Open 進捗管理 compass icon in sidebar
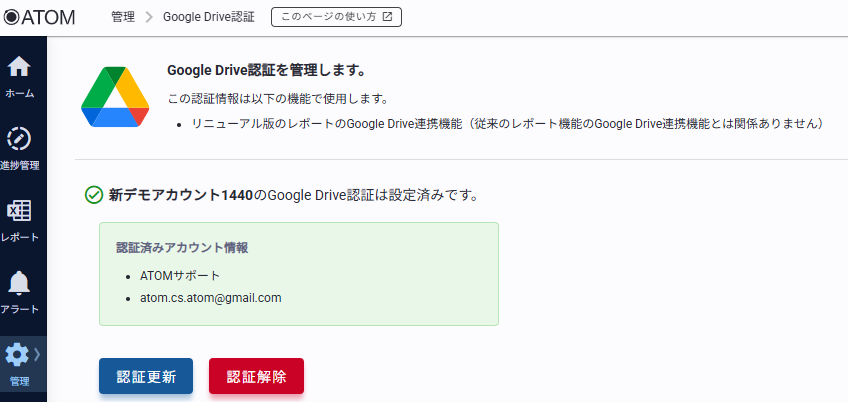The height and width of the screenshot is (402, 848). pyautogui.click(x=19, y=139)
